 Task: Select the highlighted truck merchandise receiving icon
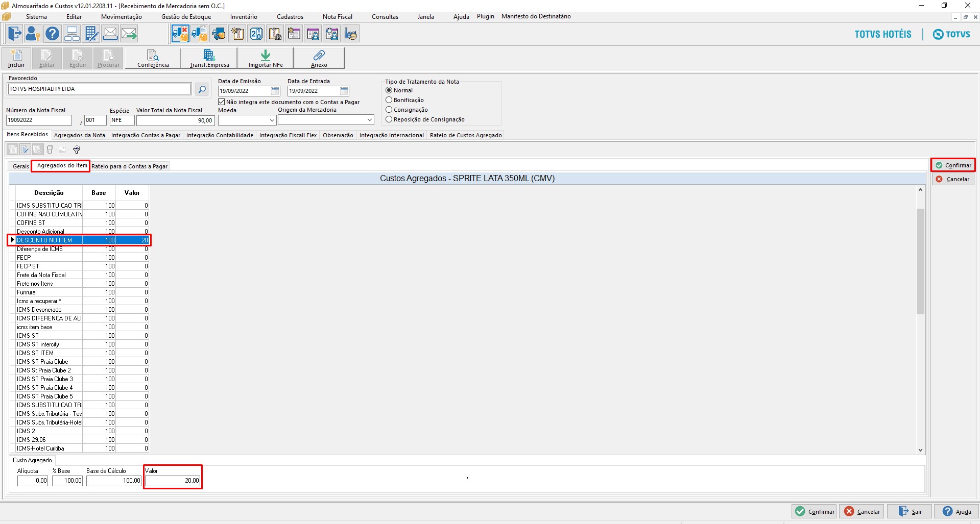[x=179, y=33]
